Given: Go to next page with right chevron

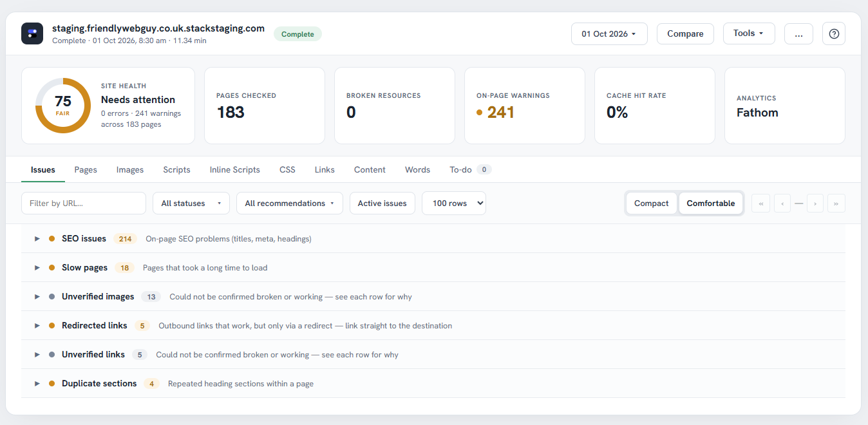Looking at the screenshot, I should tap(815, 203).
